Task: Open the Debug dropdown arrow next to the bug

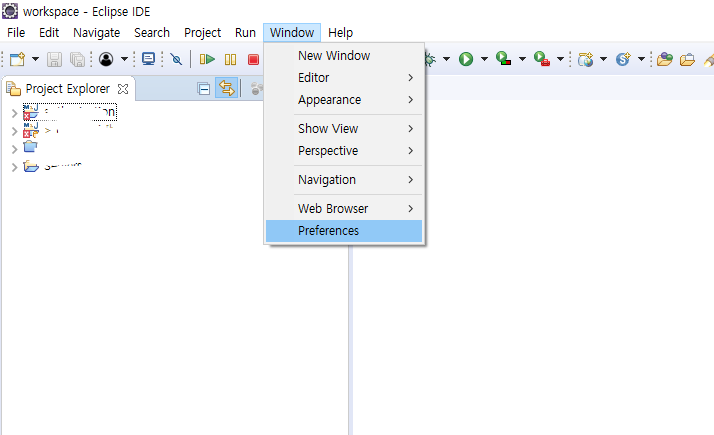Action: pos(446,59)
